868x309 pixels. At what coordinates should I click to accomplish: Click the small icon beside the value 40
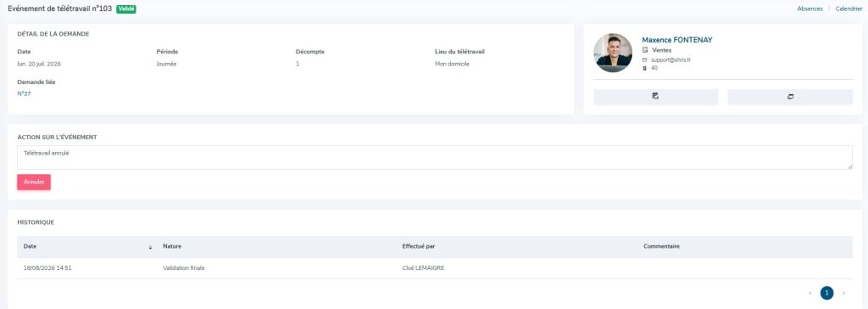644,68
